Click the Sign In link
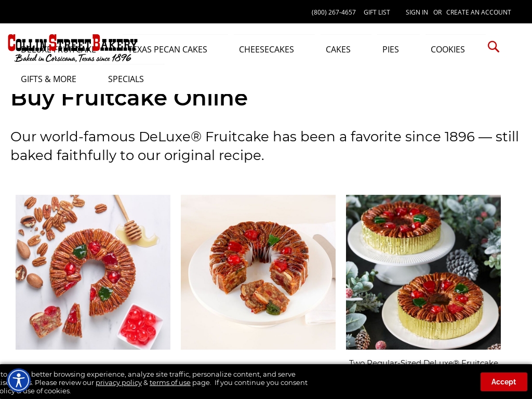Screen dimensions: 532x399 417,12
